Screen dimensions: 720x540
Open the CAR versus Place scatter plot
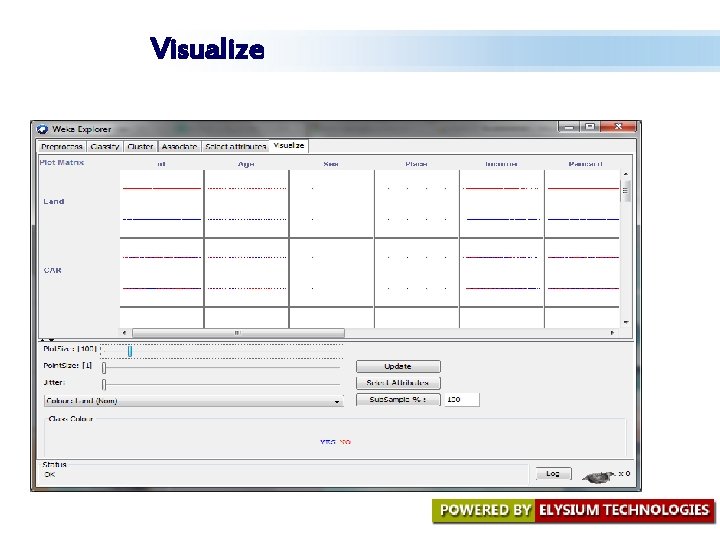coord(416,272)
